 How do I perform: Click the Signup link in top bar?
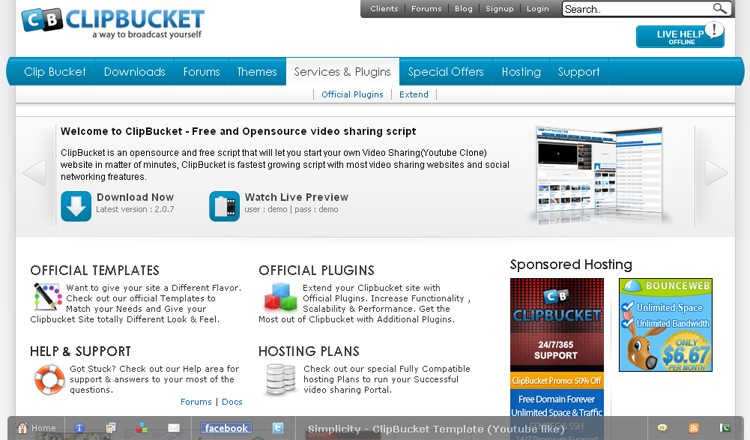coord(499,9)
